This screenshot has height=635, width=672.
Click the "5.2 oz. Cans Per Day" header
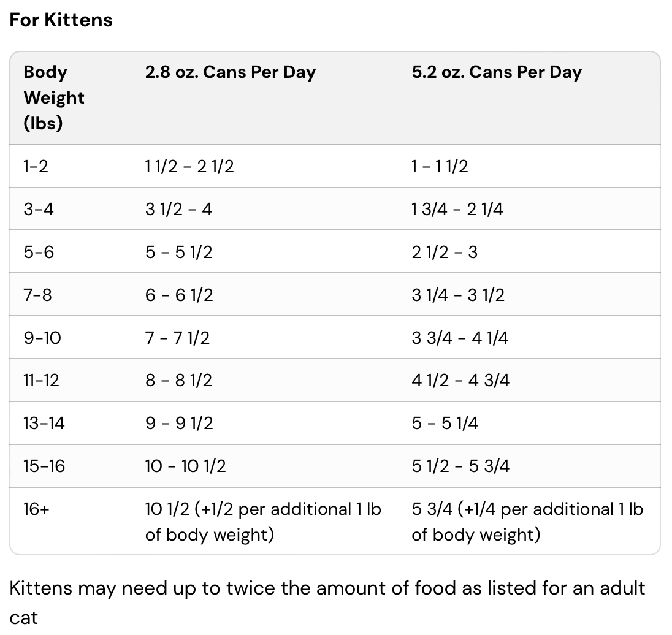click(497, 72)
